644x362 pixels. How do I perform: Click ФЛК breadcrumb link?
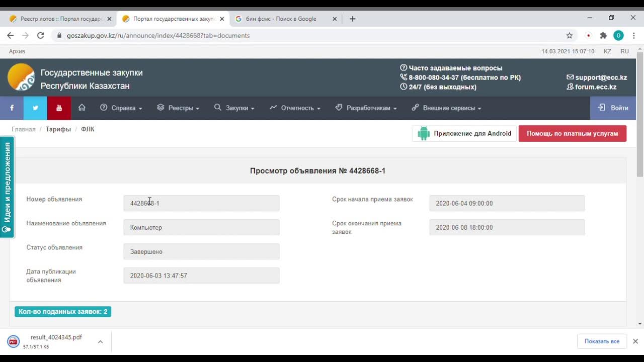pos(88,129)
